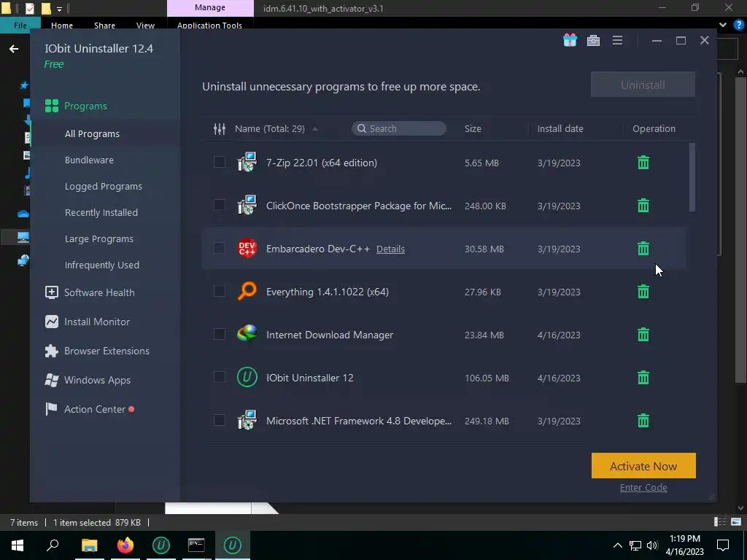Image resolution: width=747 pixels, height=560 pixels.
Task: Click the Embarcadero Dev-C++ program icon
Action: point(247,249)
